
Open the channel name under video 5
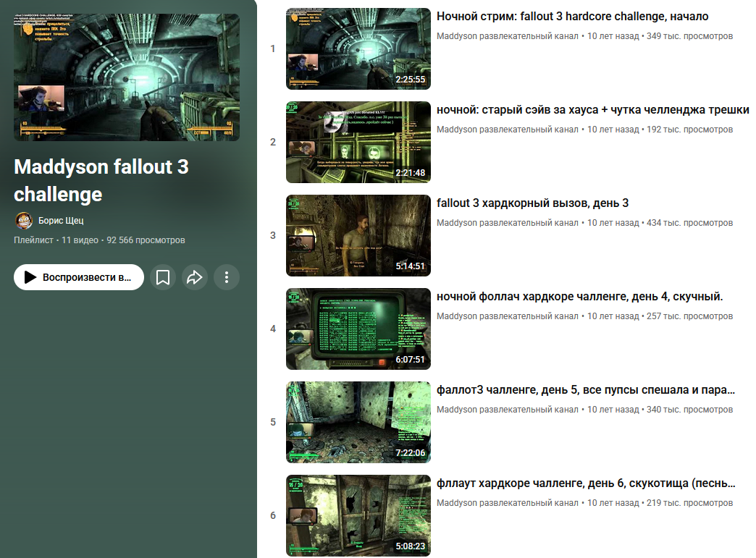click(x=507, y=410)
